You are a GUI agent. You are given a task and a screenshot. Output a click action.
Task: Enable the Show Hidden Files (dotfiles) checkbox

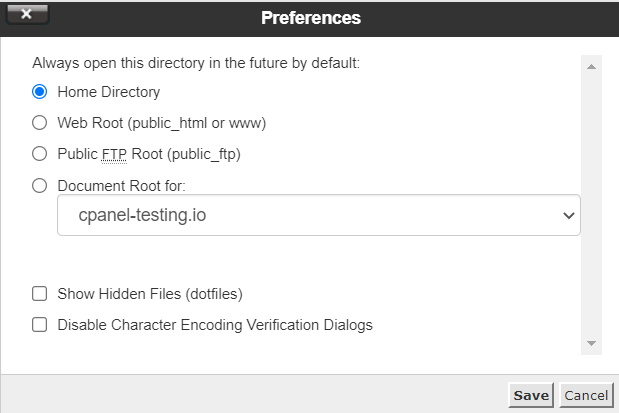tap(40, 294)
